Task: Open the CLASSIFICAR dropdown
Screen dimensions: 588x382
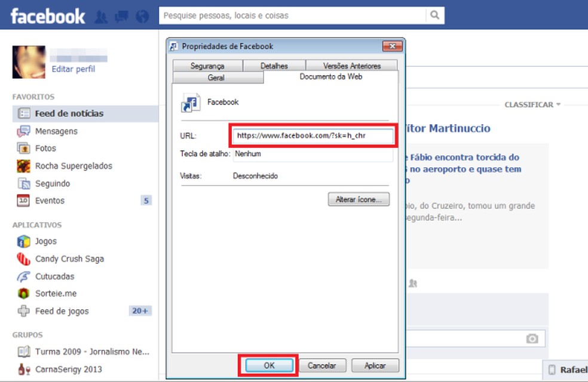Action: 531,104
